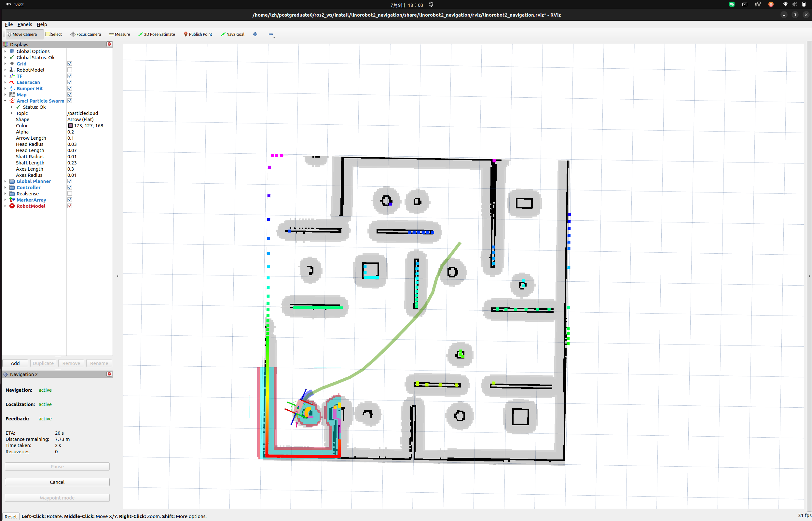812x521 pixels.
Task: Click the Reset button
Action: tap(10, 516)
